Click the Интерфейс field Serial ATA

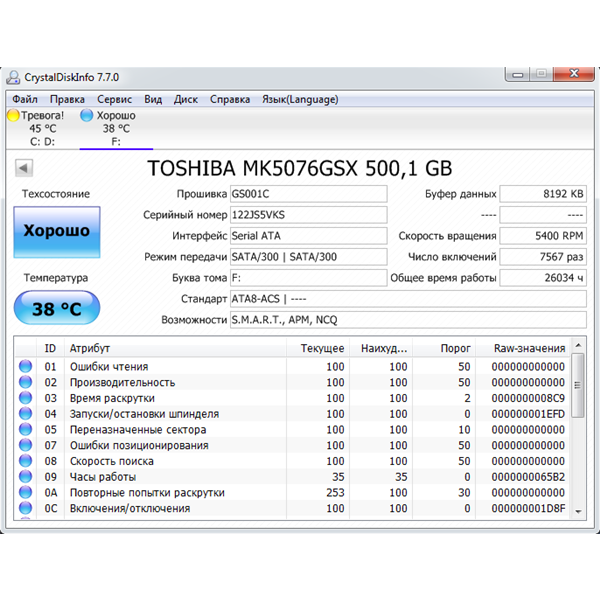pyautogui.click(x=308, y=236)
